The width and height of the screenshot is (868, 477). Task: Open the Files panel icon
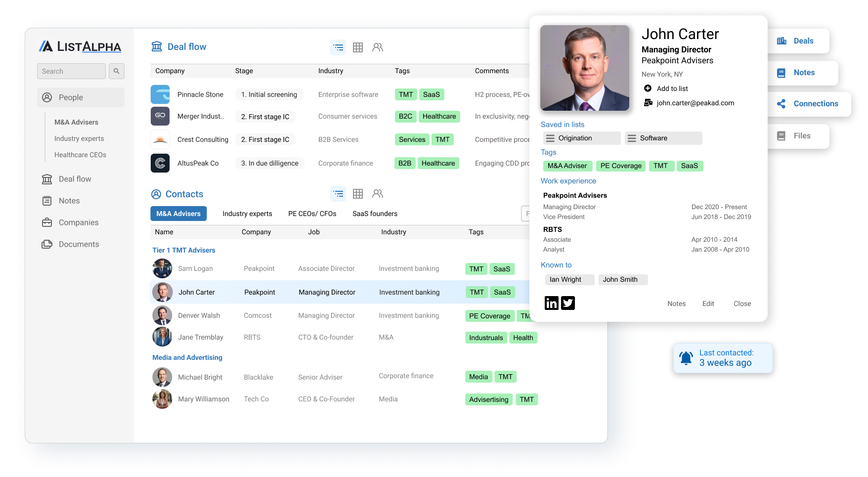pos(781,135)
